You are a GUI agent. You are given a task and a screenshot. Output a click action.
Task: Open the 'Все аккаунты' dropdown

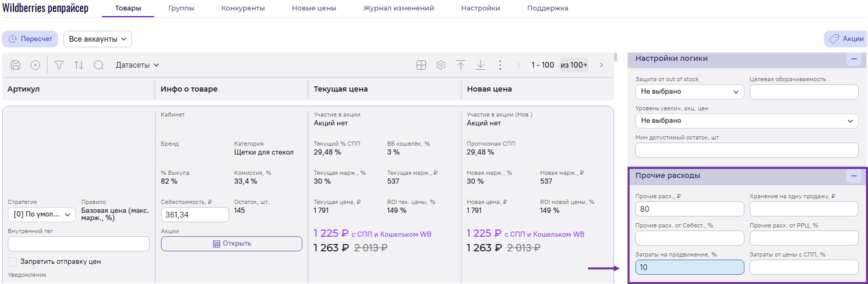(97, 39)
